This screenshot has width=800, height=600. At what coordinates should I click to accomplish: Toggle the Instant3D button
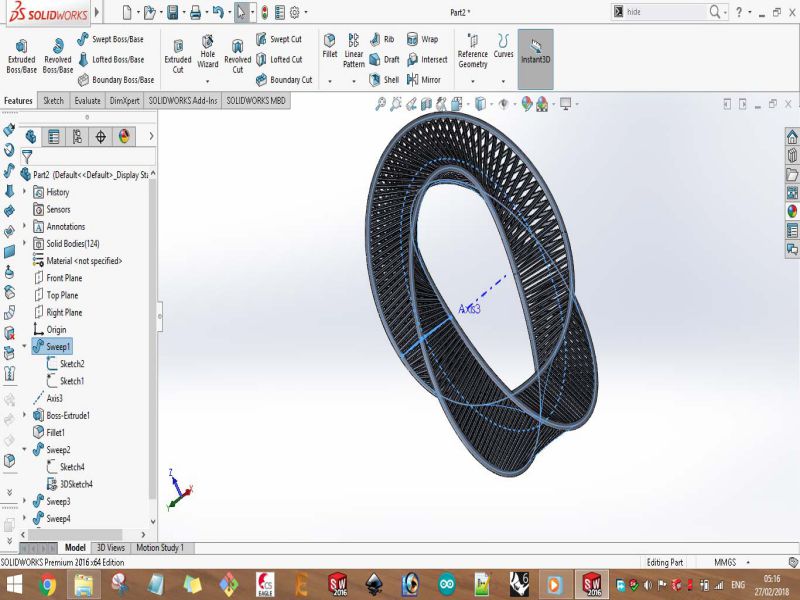[x=535, y=59]
